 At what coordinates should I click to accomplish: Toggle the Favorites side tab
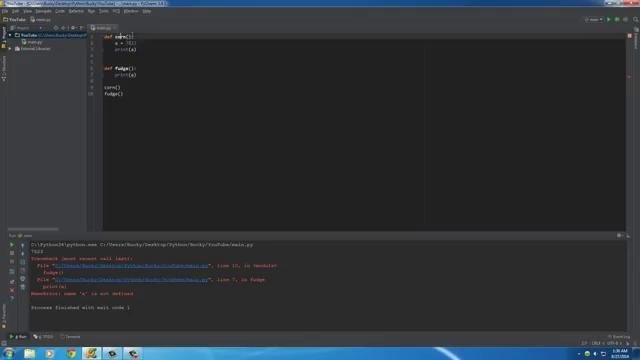[4, 316]
